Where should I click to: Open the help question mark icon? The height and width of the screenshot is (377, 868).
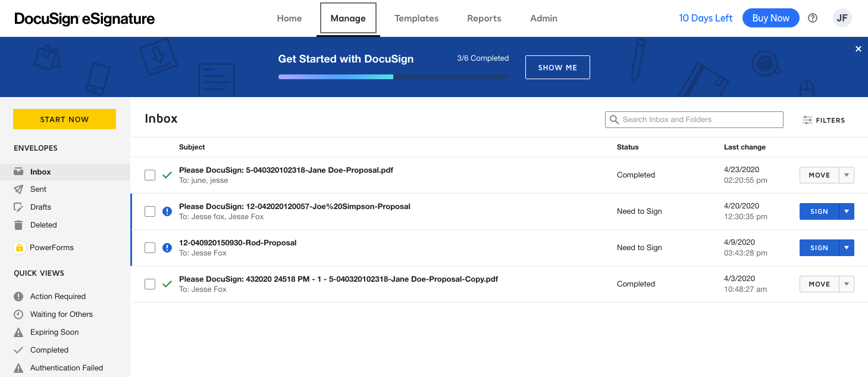813,18
